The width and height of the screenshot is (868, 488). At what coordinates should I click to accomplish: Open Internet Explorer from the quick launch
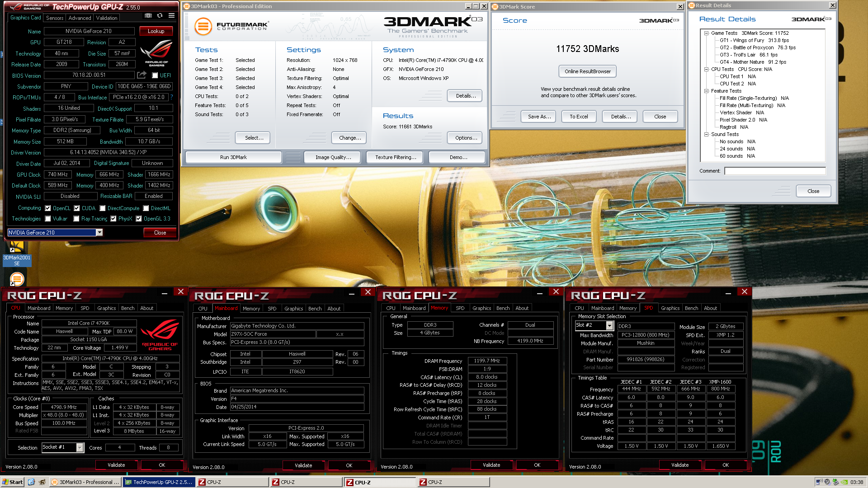coord(31,482)
